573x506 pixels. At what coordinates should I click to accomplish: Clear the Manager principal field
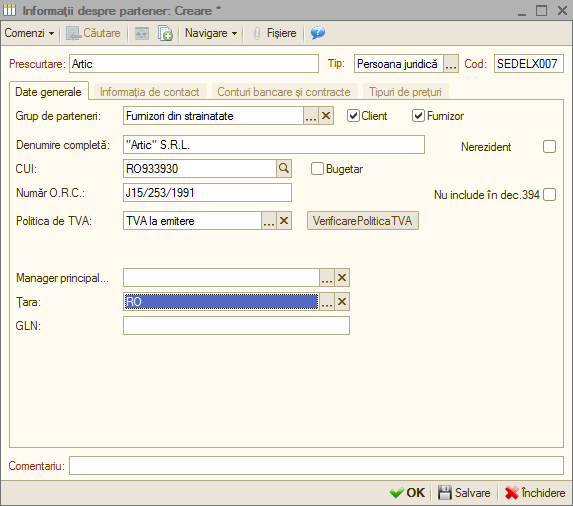pyautogui.click(x=342, y=278)
